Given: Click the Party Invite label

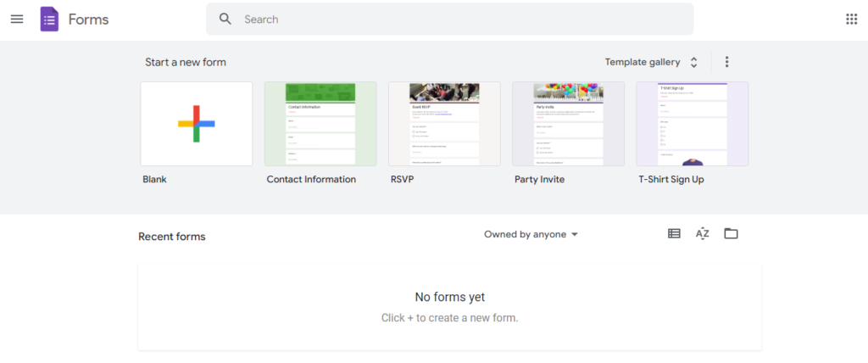Looking at the screenshot, I should [540, 180].
